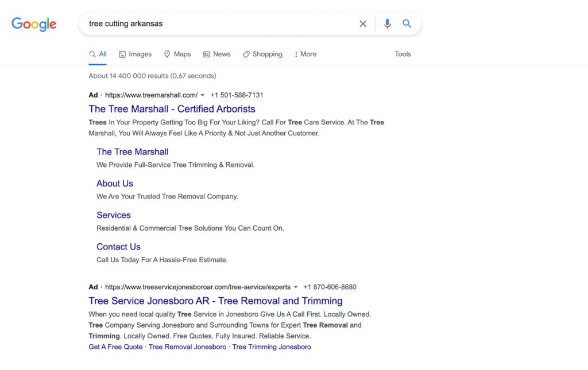The width and height of the screenshot is (588, 370).
Task: Switch to the Images tab
Action: pos(135,54)
